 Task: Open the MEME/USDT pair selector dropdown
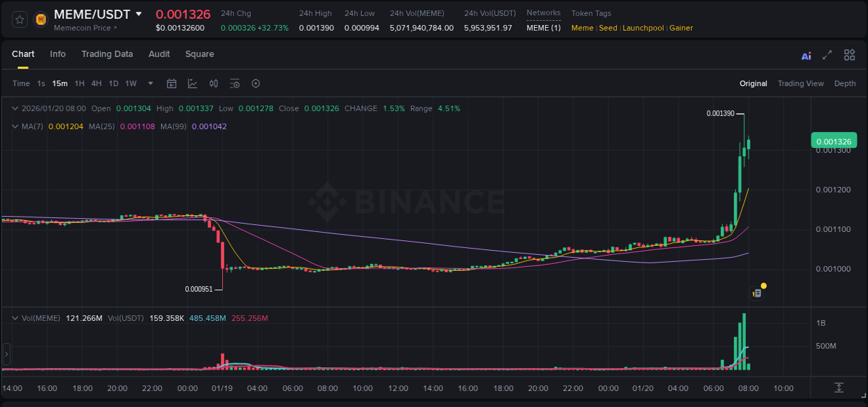(140, 13)
